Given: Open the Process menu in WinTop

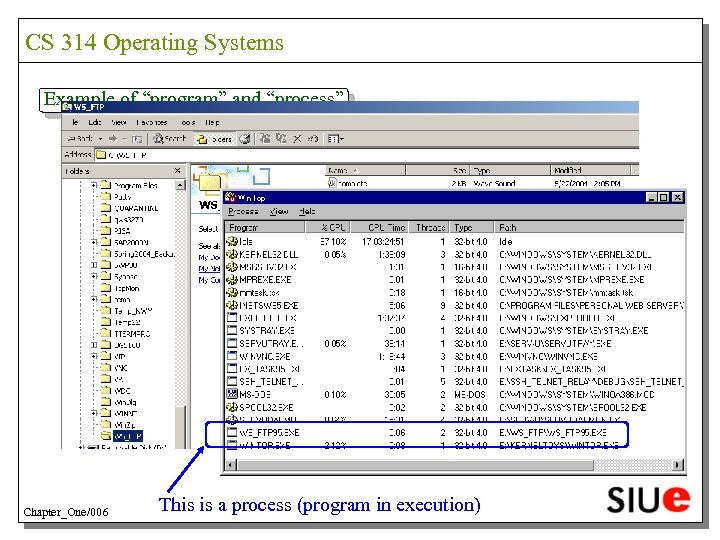Looking at the screenshot, I should point(243,211).
